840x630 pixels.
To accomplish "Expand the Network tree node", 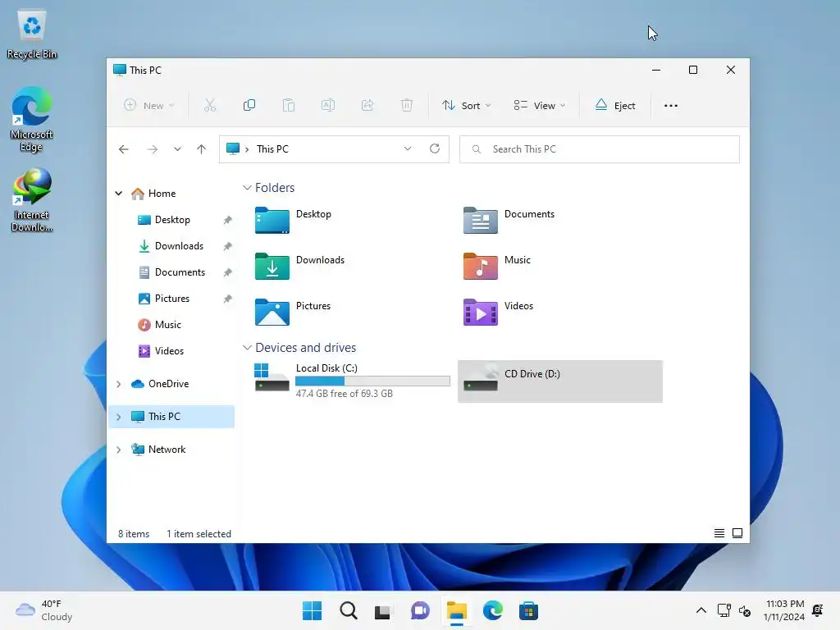I will coord(118,450).
